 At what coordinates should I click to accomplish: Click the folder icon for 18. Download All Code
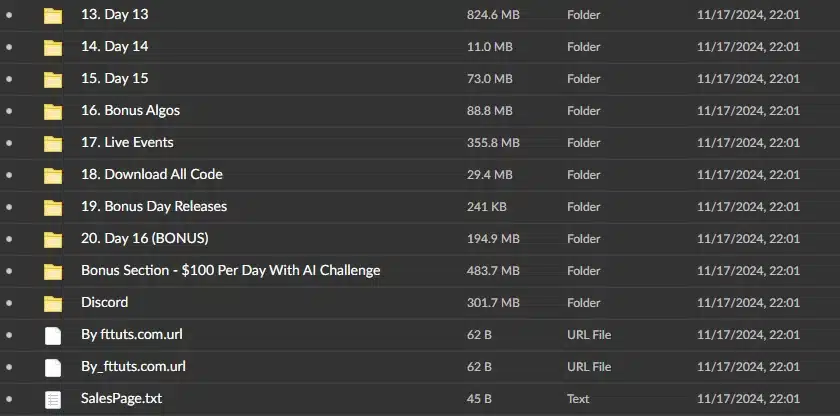coord(52,176)
